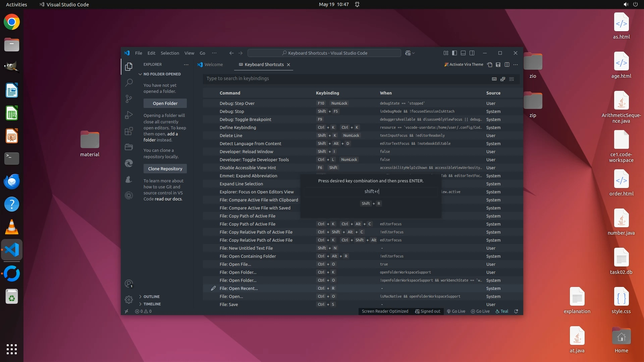Open Manage gear settings icon
644x362 pixels.
(129, 299)
